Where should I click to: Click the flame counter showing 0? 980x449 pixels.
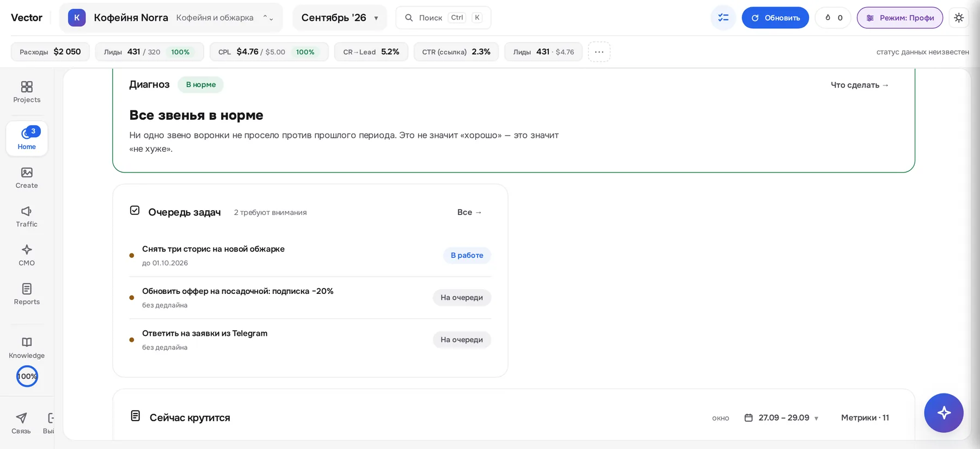pyautogui.click(x=833, y=18)
